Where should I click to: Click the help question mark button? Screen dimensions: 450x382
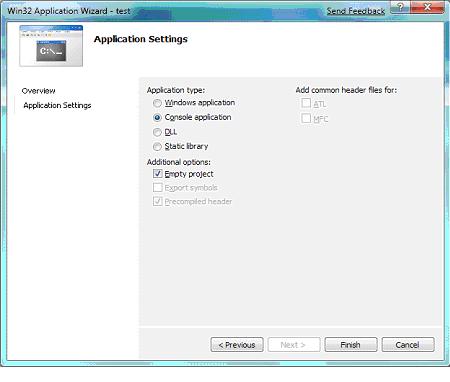(400, 7)
